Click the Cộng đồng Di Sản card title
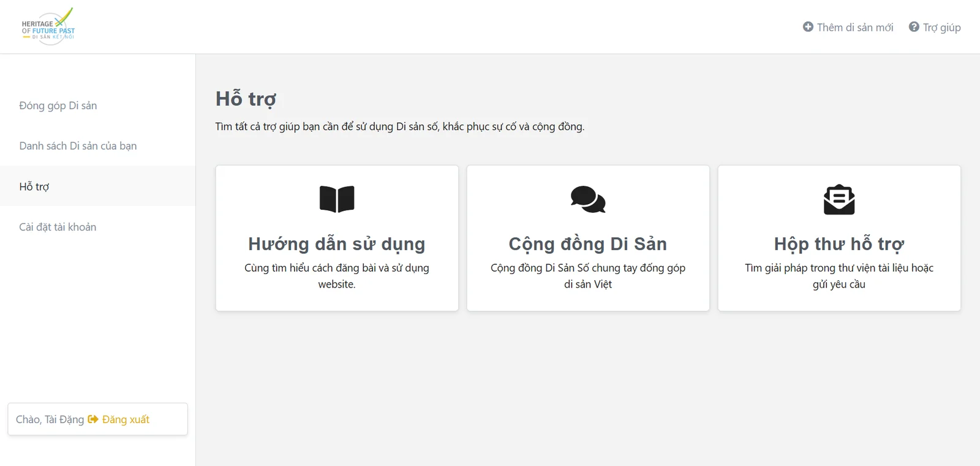980x466 pixels. 588,244
